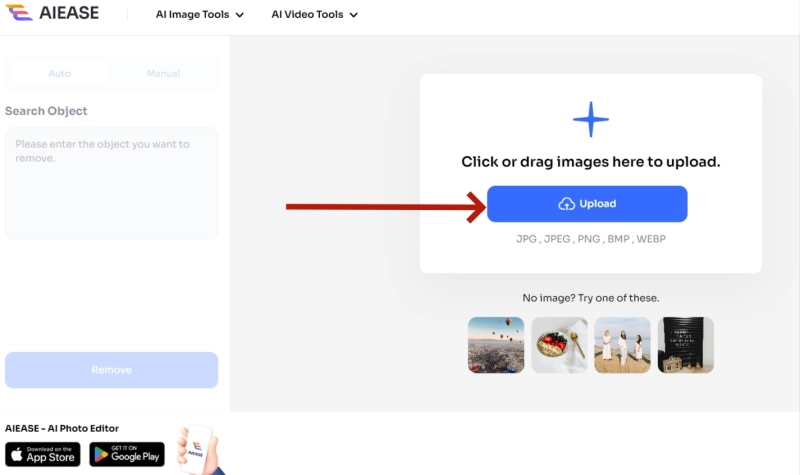Expand the AI Image Tools menu
The height and width of the screenshot is (475, 800).
coord(199,15)
